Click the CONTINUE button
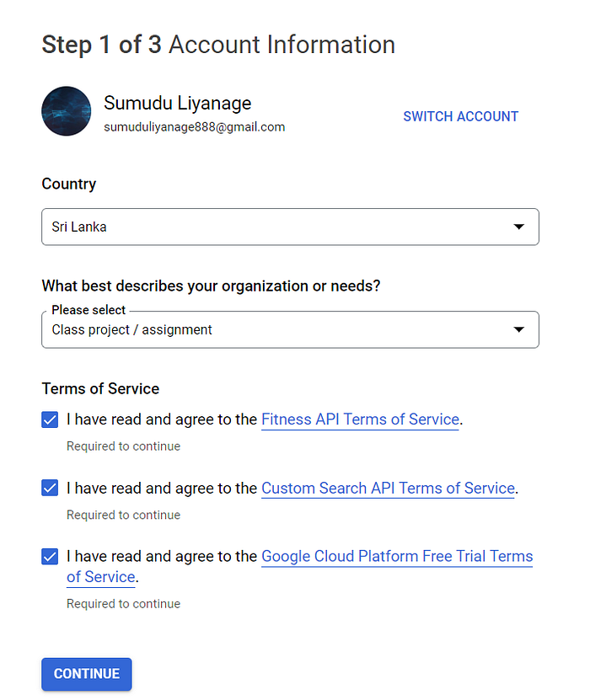The image size is (590, 700). click(87, 674)
